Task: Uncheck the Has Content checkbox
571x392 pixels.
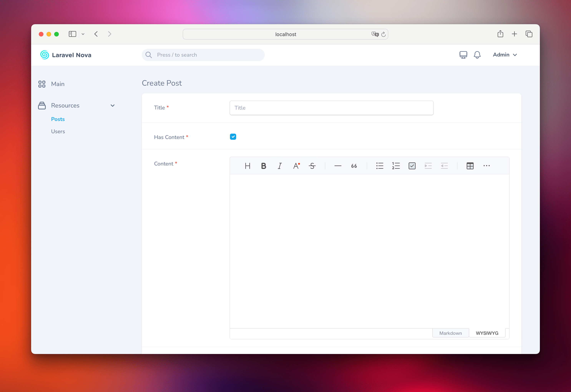Action: click(x=233, y=136)
